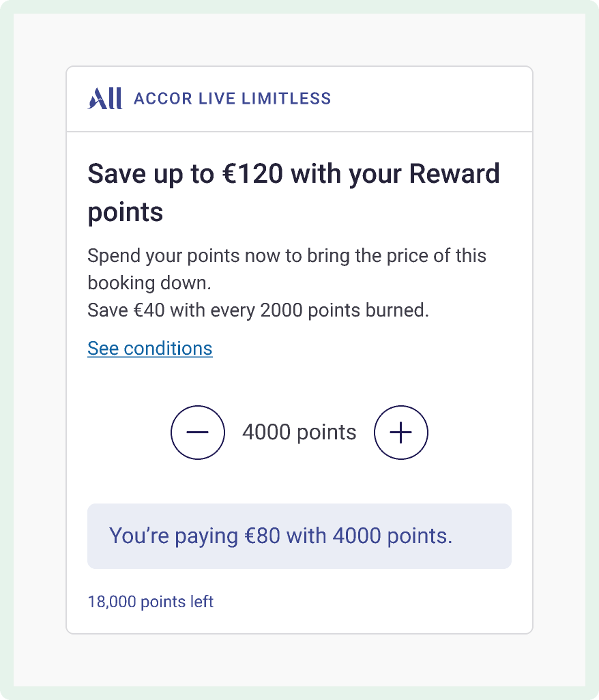Screen dimensions: 599x700
Task: Click the Save €40 with every 2000 points line
Action: 258,310
